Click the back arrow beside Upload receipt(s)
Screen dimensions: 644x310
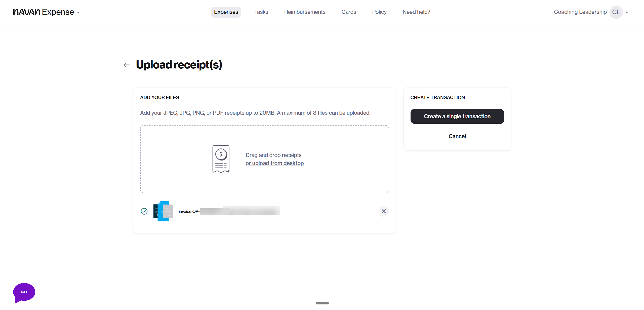coord(127,65)
